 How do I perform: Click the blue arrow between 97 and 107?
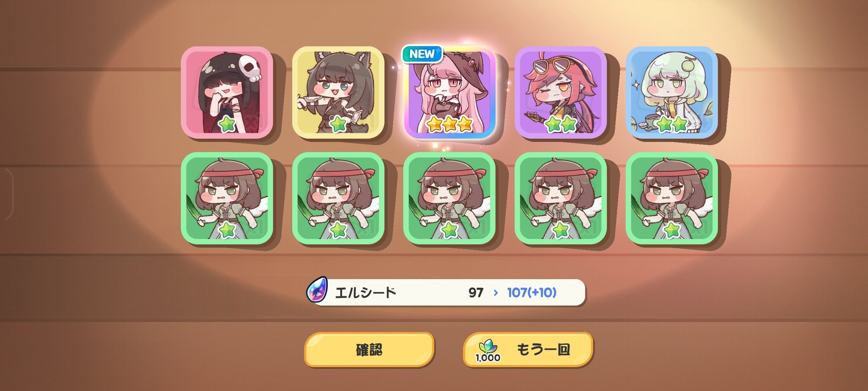pos(496,293)
